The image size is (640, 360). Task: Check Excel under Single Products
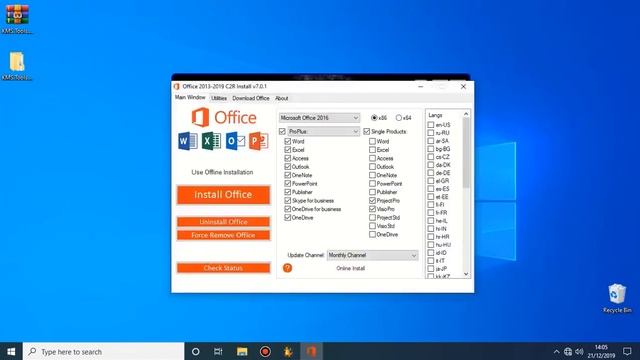click(372, 150)
